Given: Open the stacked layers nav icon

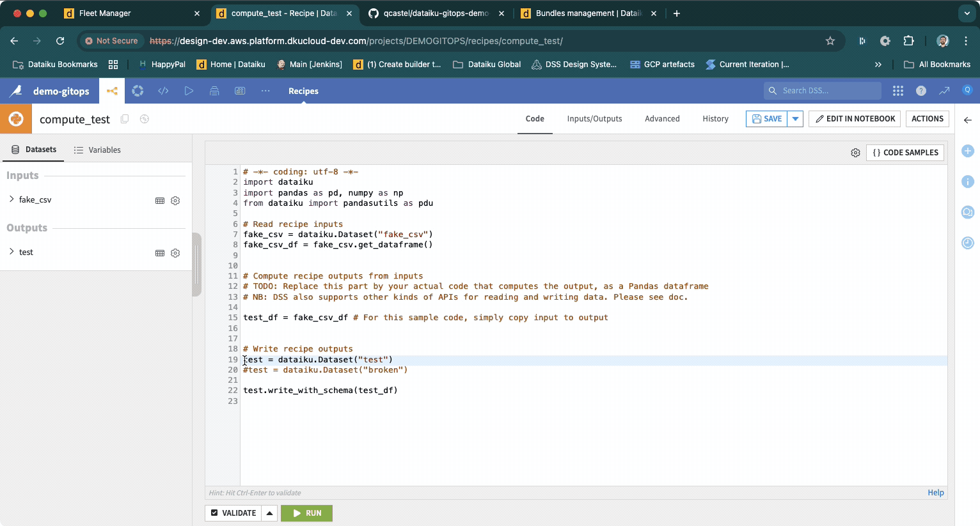Looking at the screenshot, I should pyautogui.click(x=214, y=91).
